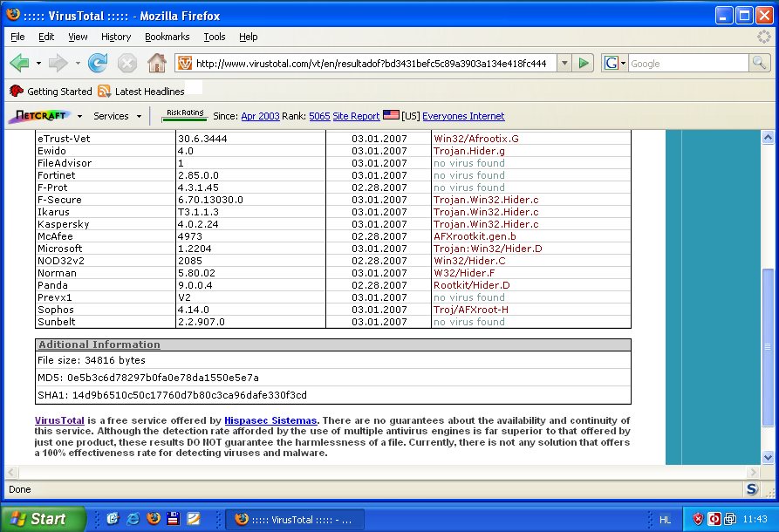The height and width of the screenshot is (532, 779).
Task: Click the network monitors tray icon
Action: 730,519
